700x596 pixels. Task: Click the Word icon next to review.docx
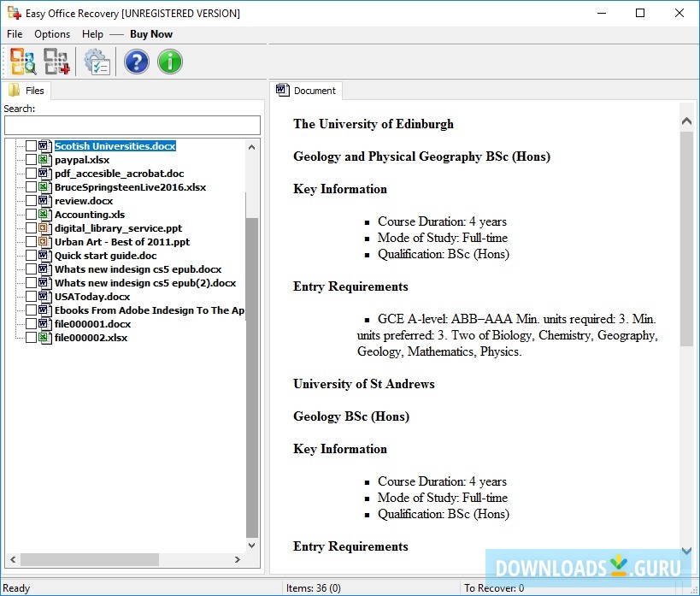[44, 201]
